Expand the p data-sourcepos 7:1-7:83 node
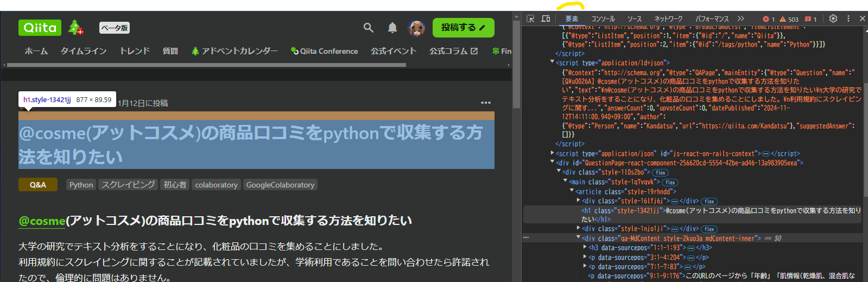Image resolution: width=868 pixels, height=282 pixels. (585, 266)
